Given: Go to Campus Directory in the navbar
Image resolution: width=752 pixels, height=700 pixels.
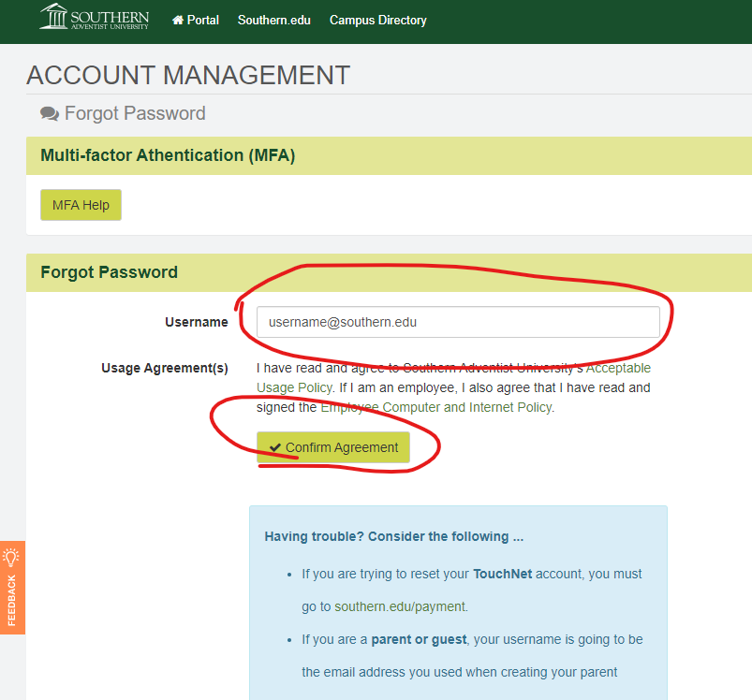Looking at the screenshot, I should 377,20.
